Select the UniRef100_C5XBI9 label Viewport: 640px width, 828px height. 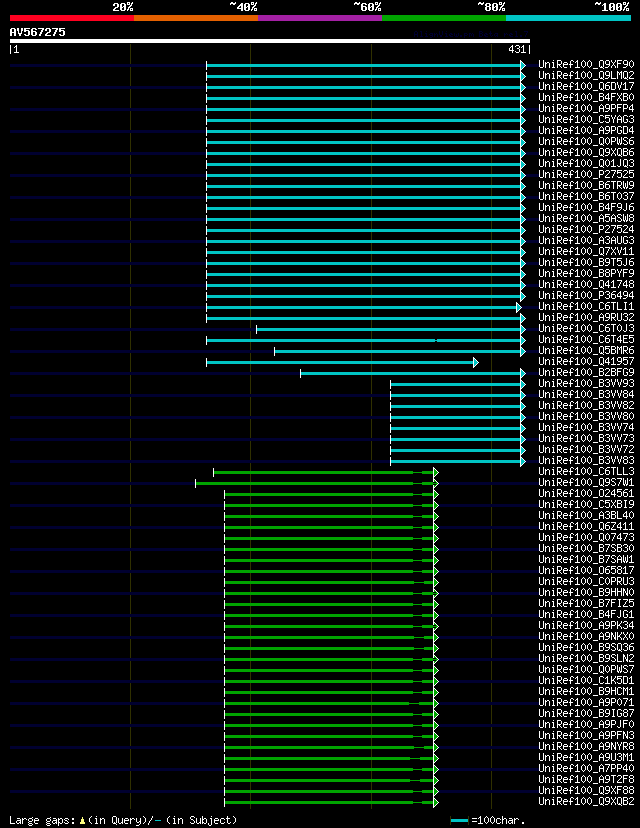586,504
